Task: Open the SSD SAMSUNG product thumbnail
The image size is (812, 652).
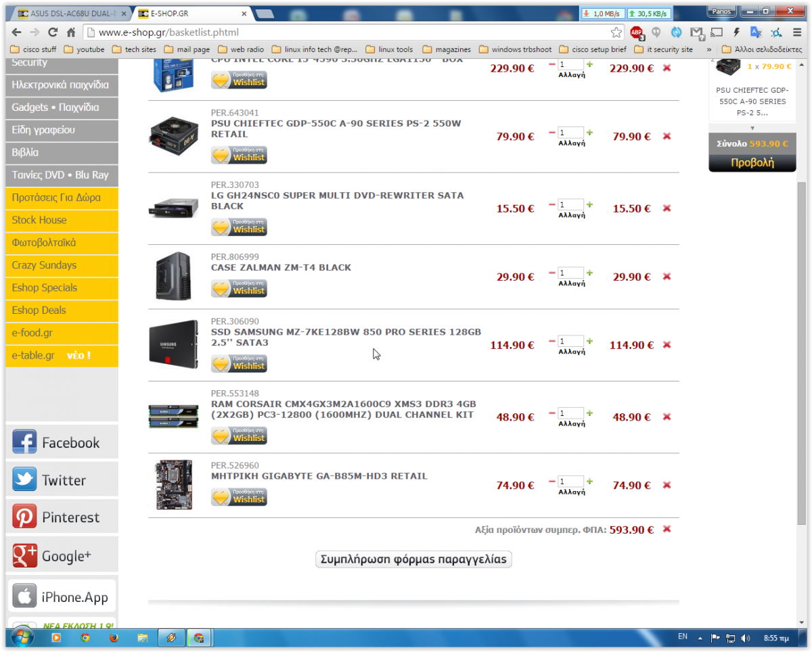Action: point(174,344)
